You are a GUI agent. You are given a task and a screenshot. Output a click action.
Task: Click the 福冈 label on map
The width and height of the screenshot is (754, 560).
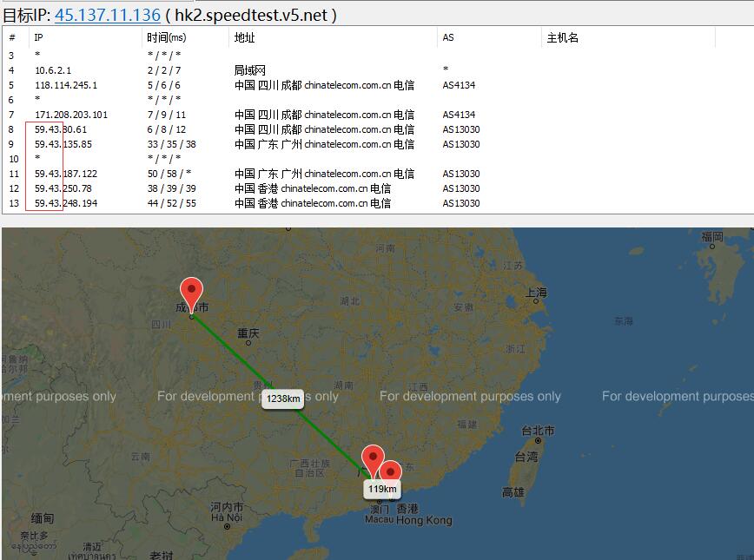(712, 236)
